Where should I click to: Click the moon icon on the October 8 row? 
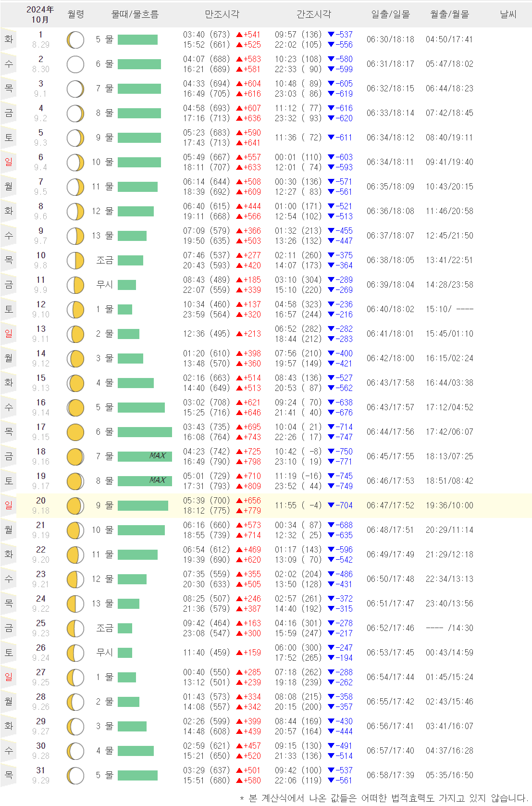click(x=75, y=212)
